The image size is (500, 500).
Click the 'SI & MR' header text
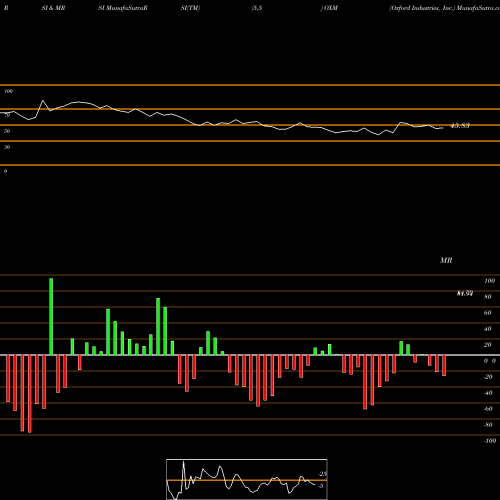[53, 8]
